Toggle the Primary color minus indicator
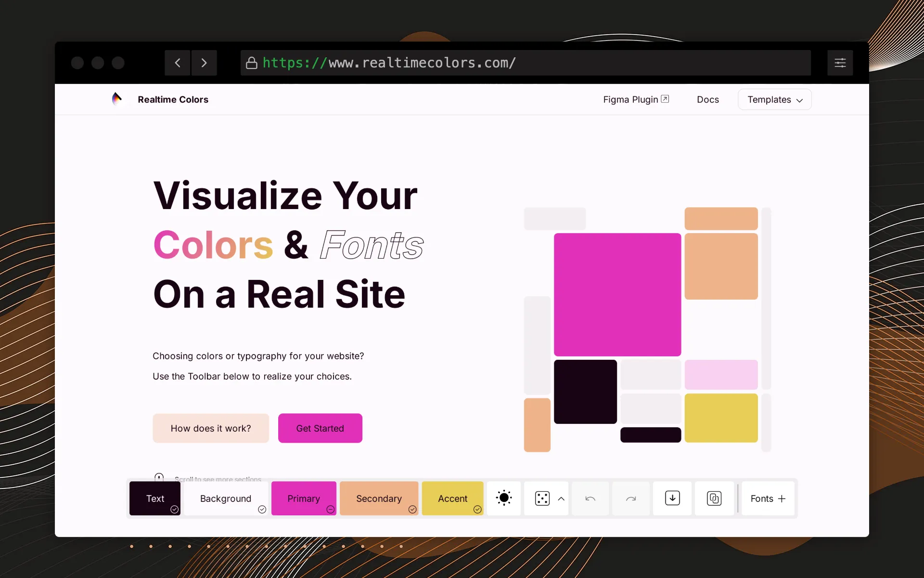 click(x=331, y=510)
